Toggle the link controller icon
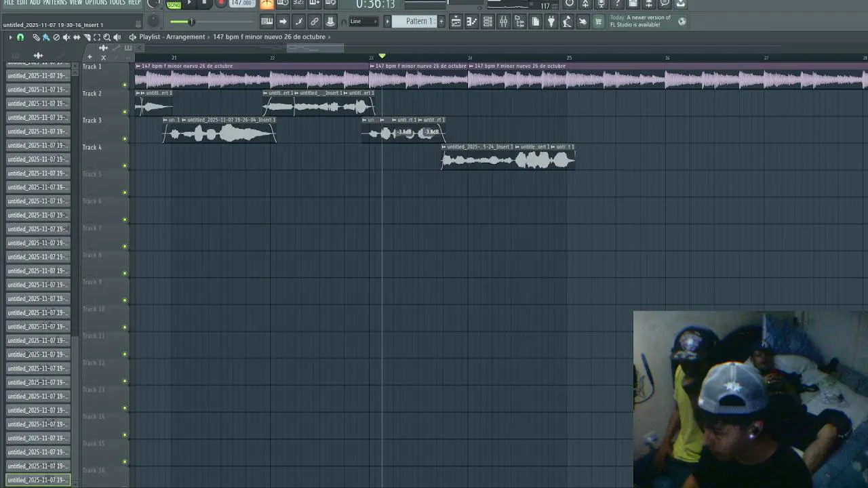 (315, 22)
